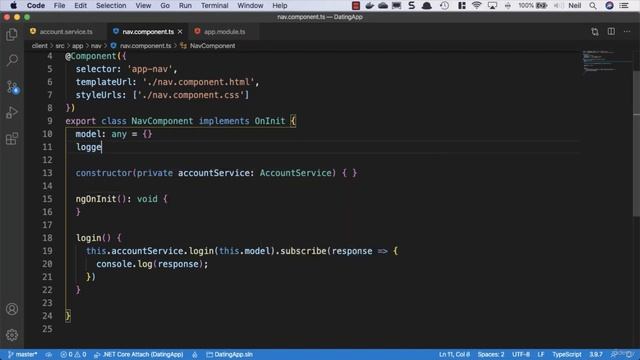The height and width of the screenshot is (360, 640).
Task: Click .NET Core Attach (DatingApp) debug launcher
Action: (139, 354)
